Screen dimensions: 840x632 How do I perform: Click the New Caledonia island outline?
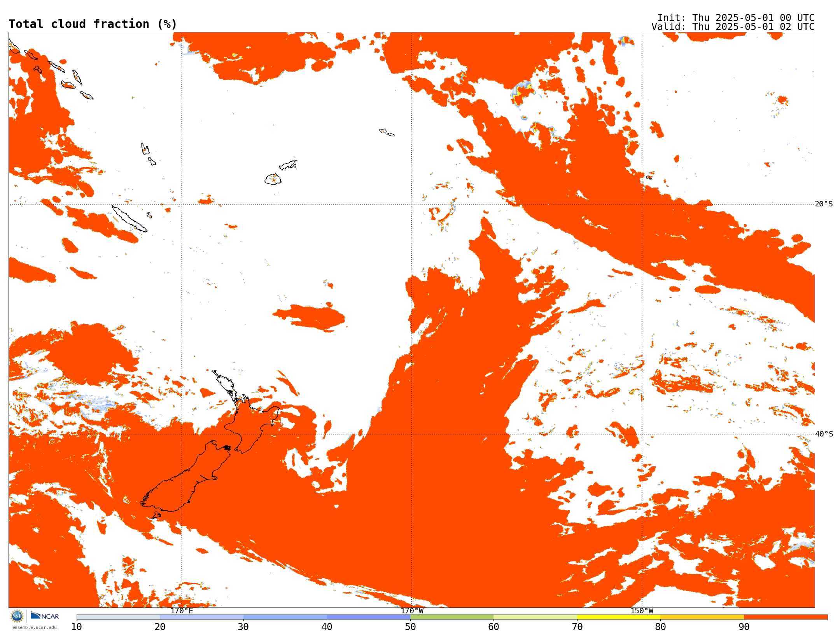point(129,219)
